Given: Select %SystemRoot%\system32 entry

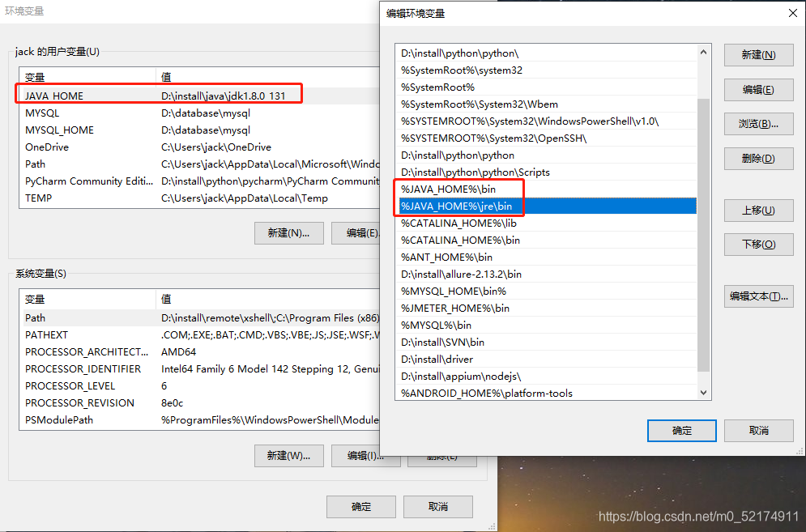Looking at the screenshot, I should tap(547, 70).
